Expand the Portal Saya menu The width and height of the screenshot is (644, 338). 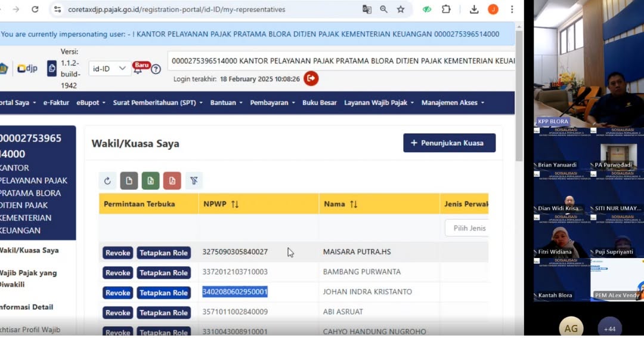pyautogui.click(x=17, y=103)
